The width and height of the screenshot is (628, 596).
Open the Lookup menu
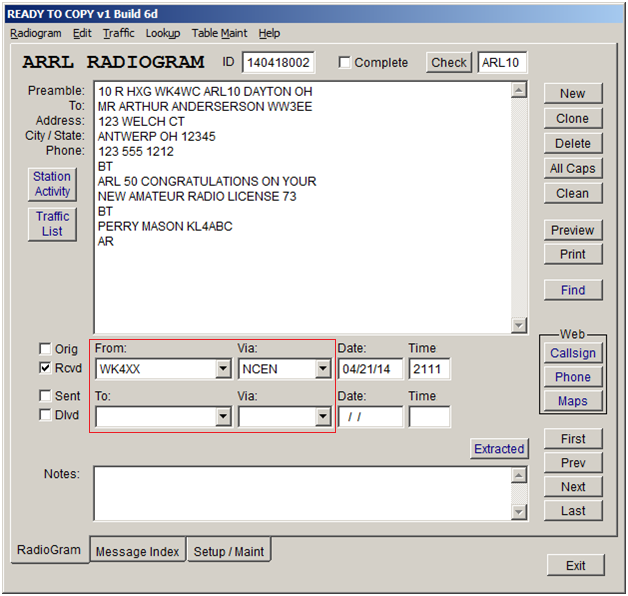click(x=163, y=33)
